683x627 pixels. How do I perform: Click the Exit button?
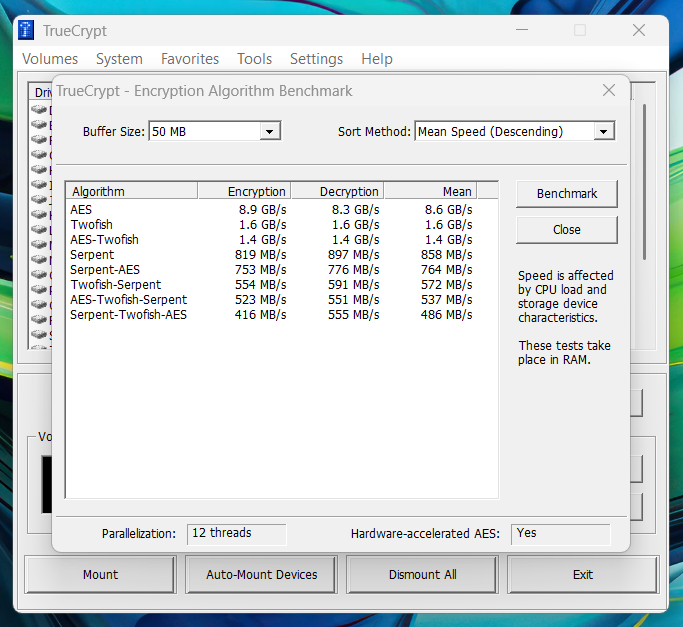click(x=583, y=574)
